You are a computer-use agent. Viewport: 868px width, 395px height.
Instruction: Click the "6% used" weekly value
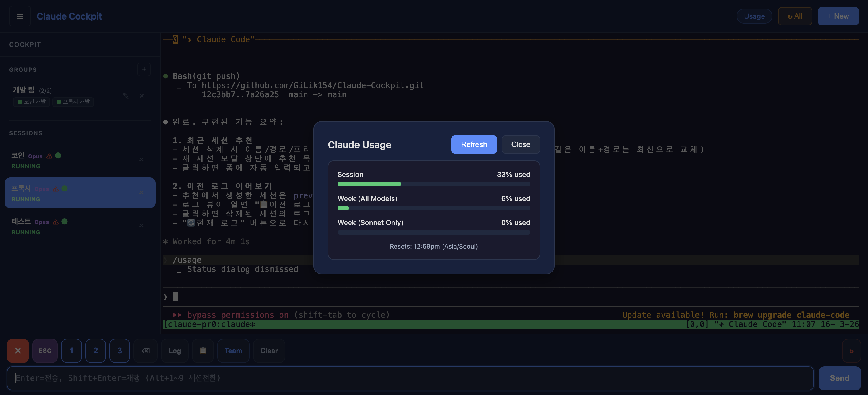[x=516, y=199]
